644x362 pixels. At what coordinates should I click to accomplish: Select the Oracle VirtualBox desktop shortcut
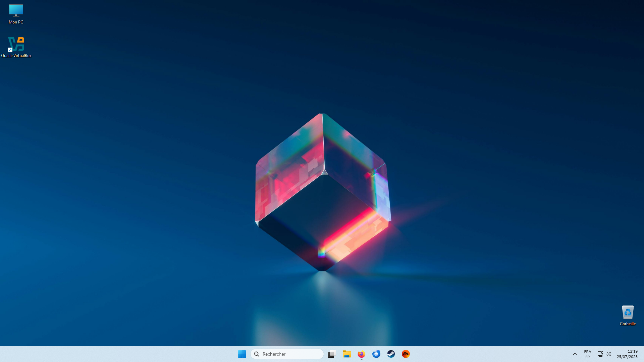(16, 47)
